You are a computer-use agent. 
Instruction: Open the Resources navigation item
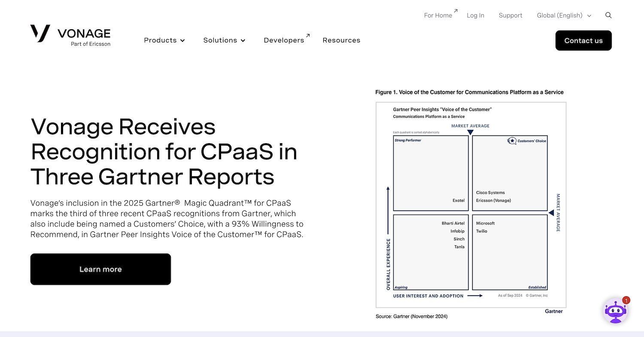[x=341, y=40]
